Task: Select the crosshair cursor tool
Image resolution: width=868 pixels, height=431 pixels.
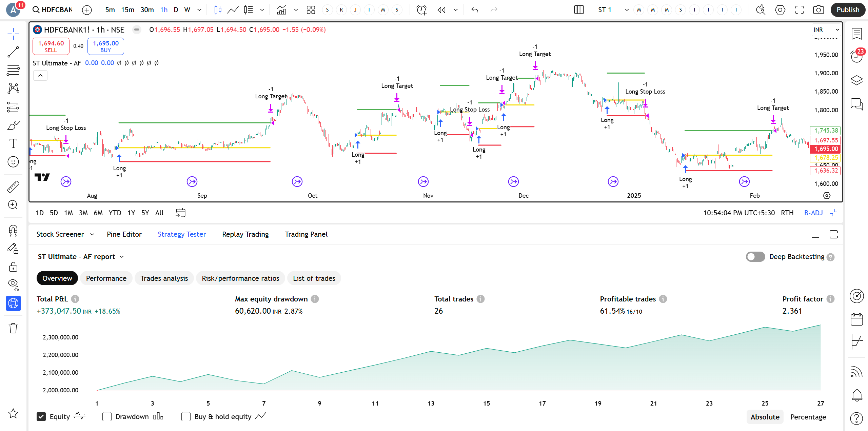Action: (x=13, y=34)
